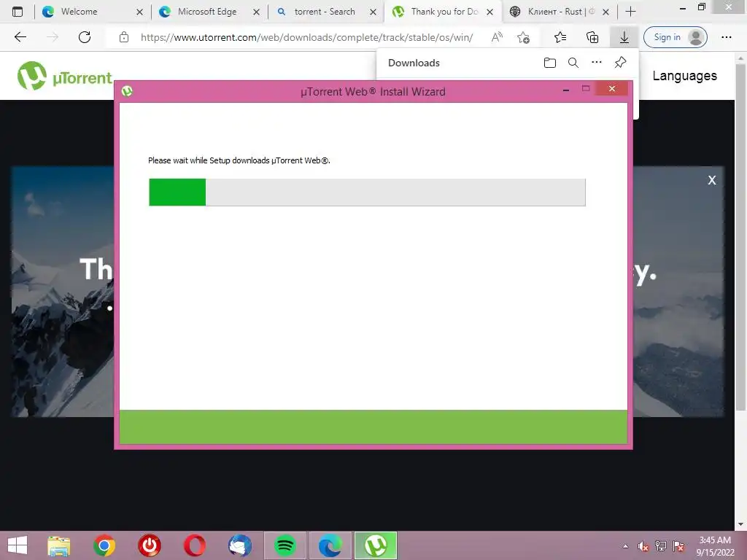Viewport: 747px width, 560px height.
Task: Add this page to favorites
Action: [x=524, y=37]
